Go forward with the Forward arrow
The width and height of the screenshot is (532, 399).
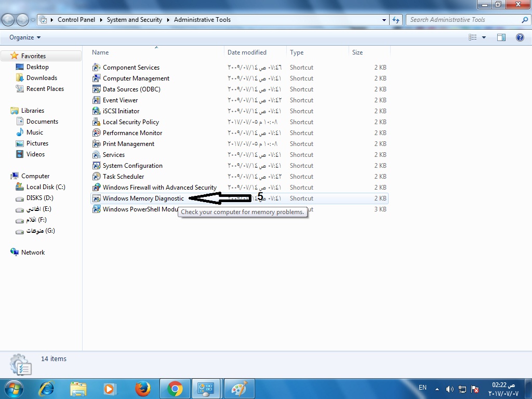pos(22,20)
